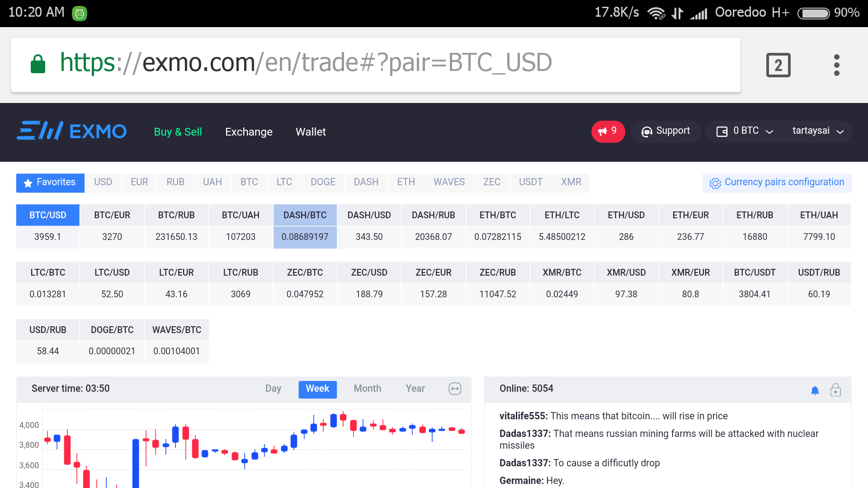Open Buy & Sell page
Screen dimensions: 868x488
[178, 132]
